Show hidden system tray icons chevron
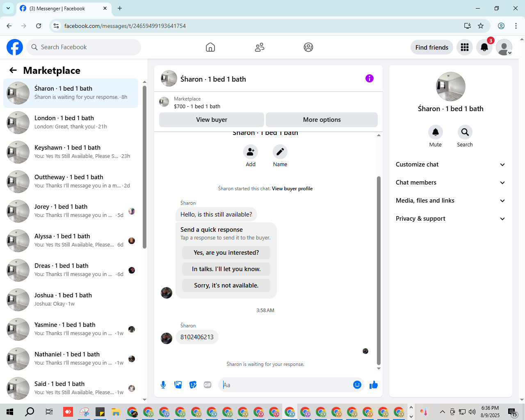This screenshot has width=525, height=420. tap(442, 412)
